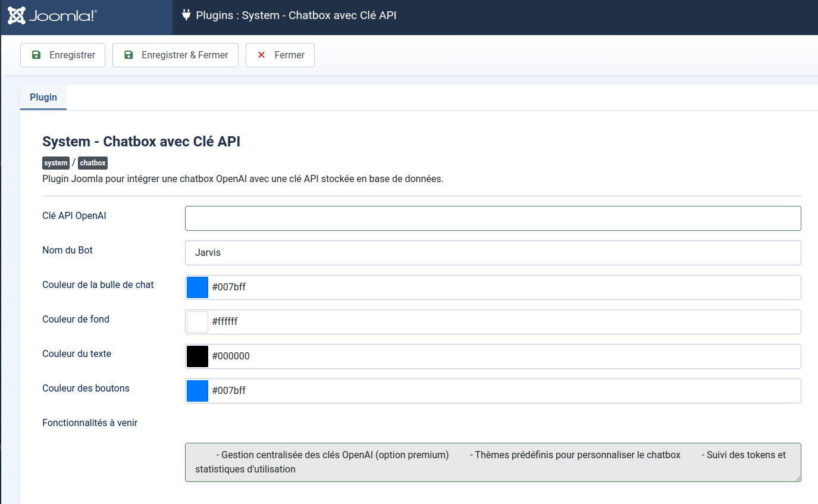Click the plugin description text
The image size is (818, 504).
point(243,179)
